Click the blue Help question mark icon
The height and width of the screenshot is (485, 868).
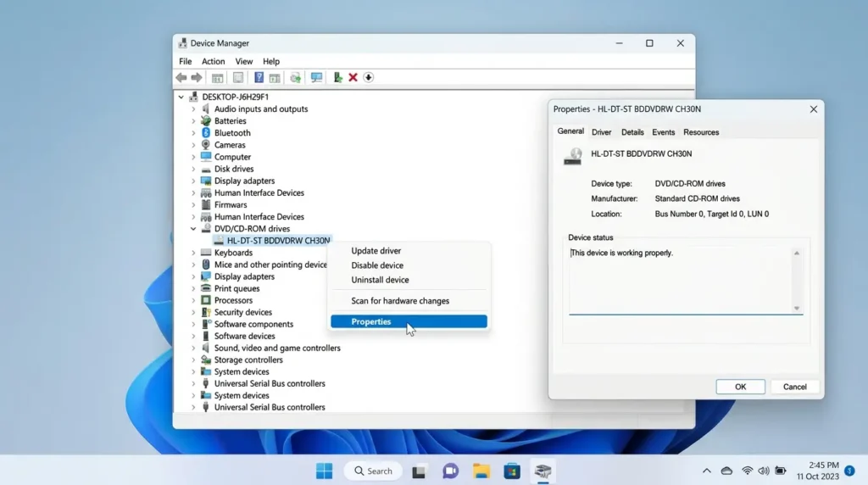click(x=259, y=77)
